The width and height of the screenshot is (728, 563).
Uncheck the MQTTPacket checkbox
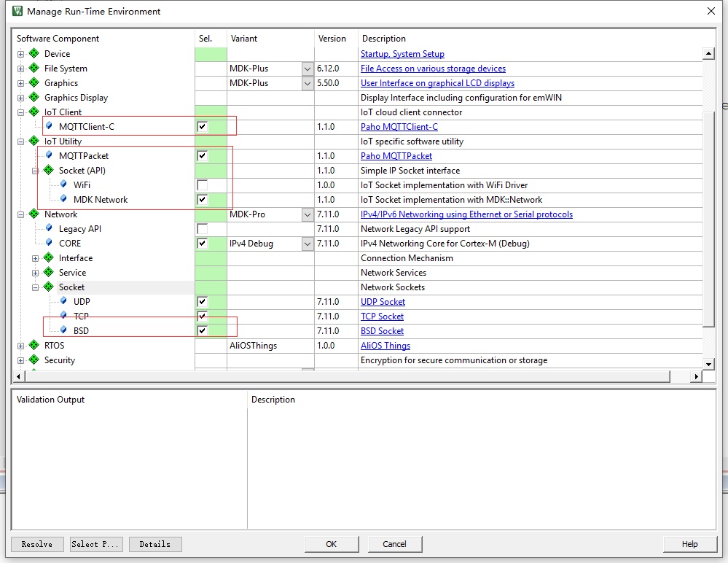[x=202, y=155]
